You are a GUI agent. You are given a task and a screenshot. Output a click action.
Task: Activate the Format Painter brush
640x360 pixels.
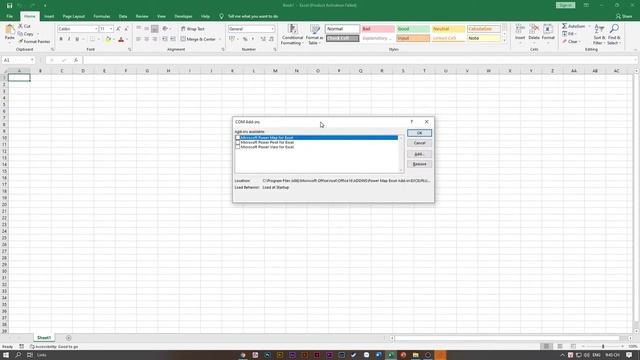(x=20, y=41)
